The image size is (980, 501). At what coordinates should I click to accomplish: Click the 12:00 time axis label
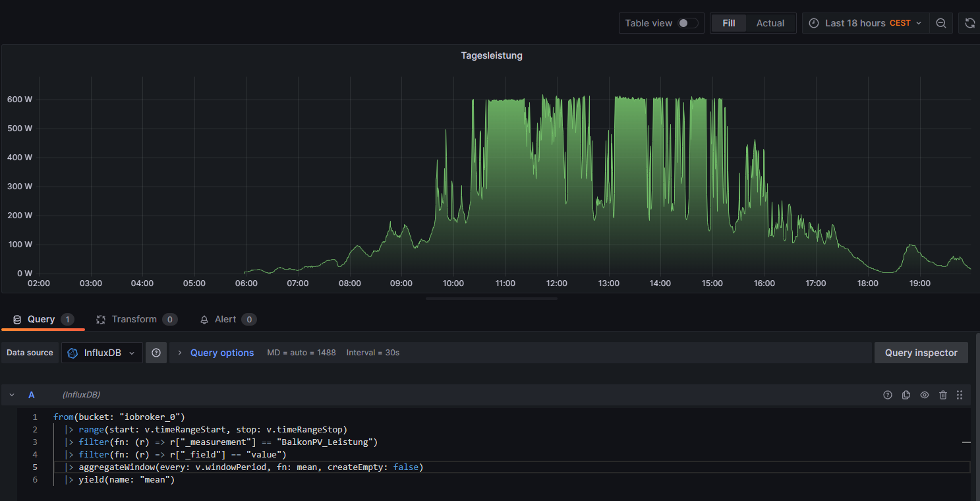click(557, 283)
